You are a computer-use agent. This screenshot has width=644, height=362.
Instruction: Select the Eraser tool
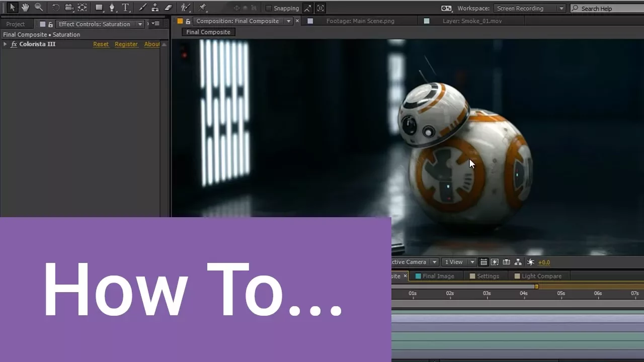pyautogui.click(x=169, y=8)
